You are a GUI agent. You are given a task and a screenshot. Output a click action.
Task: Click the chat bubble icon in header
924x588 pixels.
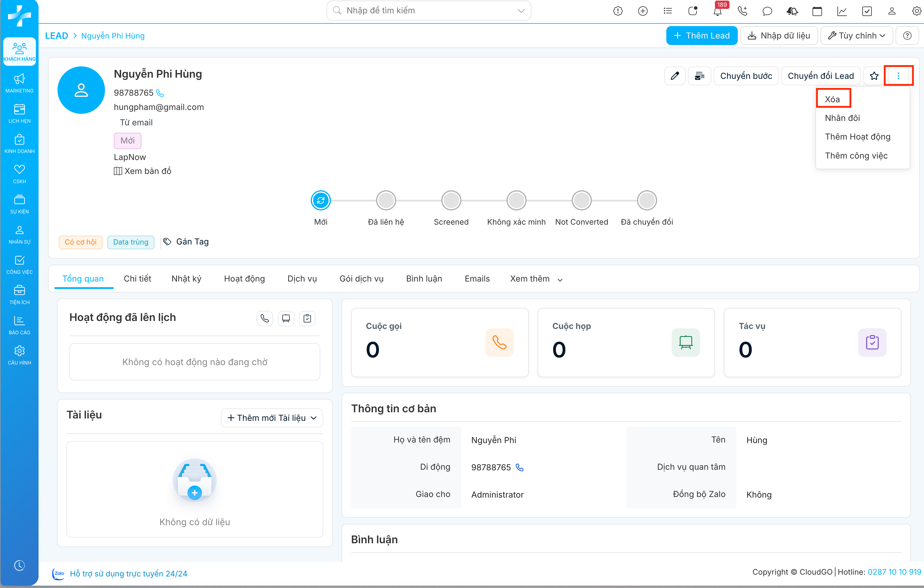coord(767,11)
